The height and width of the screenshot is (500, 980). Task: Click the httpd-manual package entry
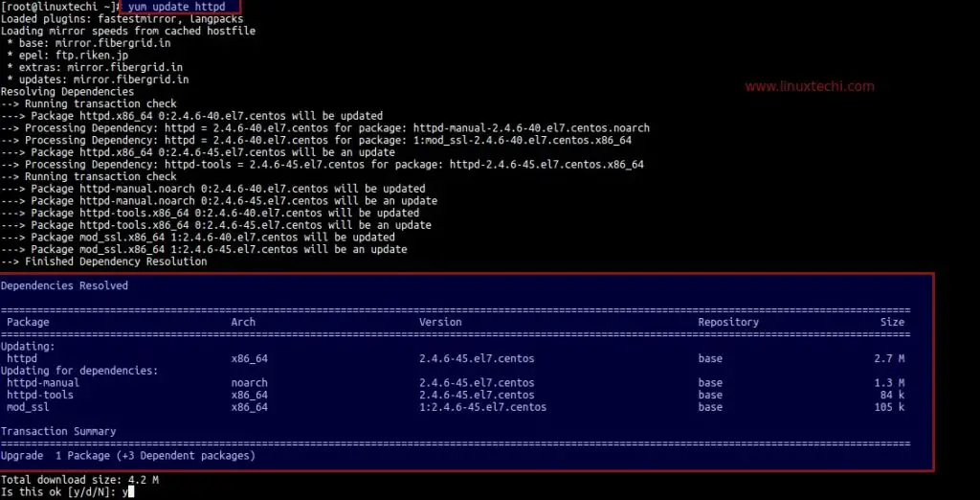click(x=43, y=383)
